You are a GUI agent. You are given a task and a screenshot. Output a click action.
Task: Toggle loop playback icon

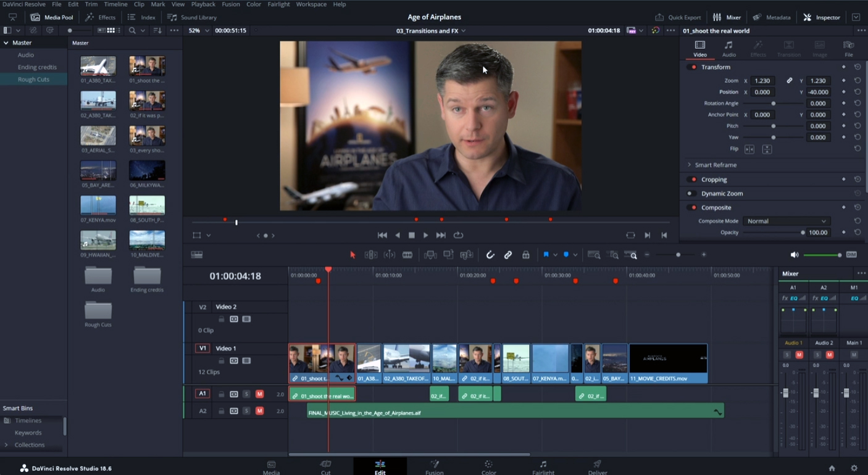(x=458, y=235)
